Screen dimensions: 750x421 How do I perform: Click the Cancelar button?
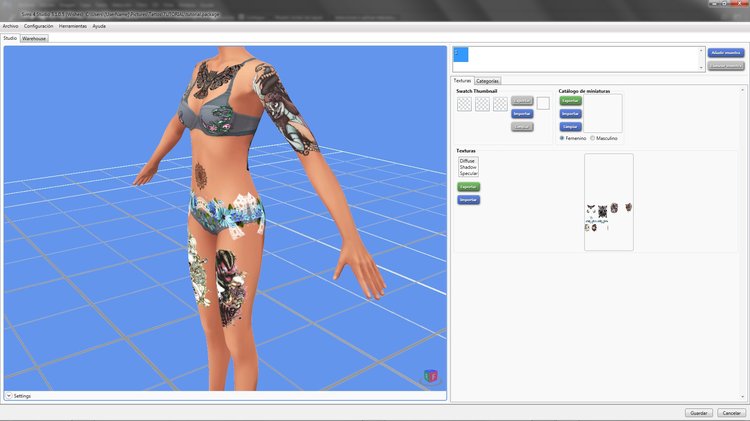(x=731, y=412)
